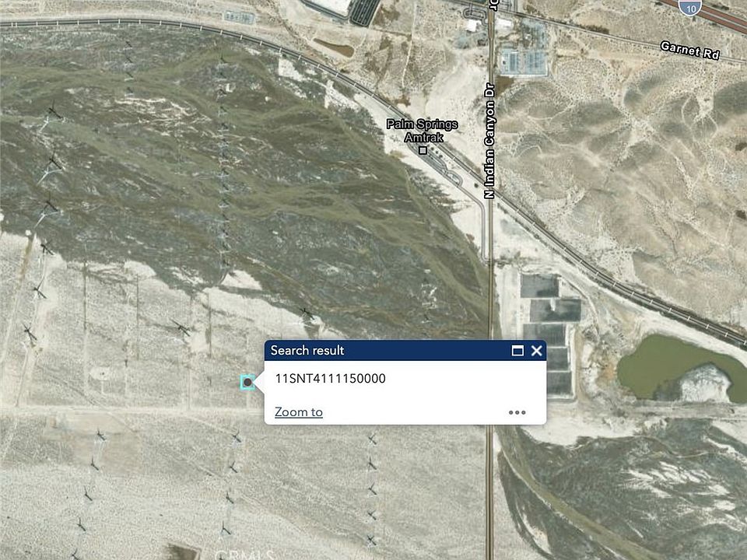Click the Amtrak station parking lot loop
This screenshot has height=560, width=747.
click(444, 170)
